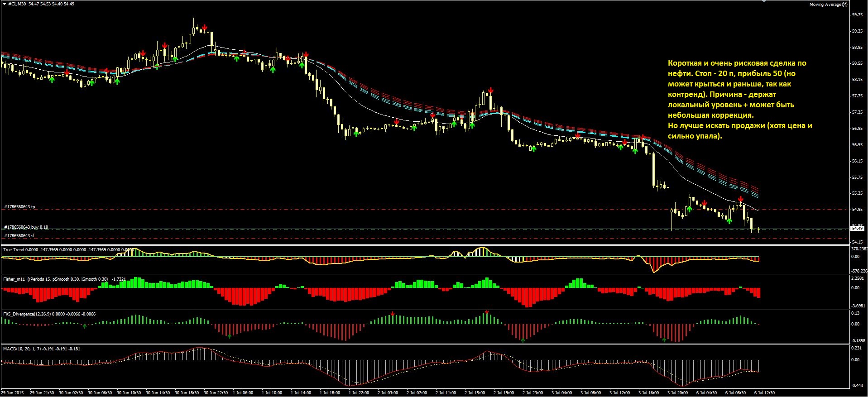The height and width of the screenshot is (397, 868).
Task: Click the #CL,M30 symbol title text
Action: pyautogui.click(x=16, y=4)
